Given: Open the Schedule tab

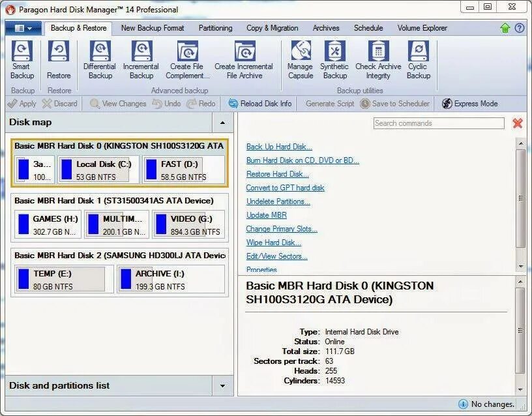Looking at the screenshot, I should pyautogui.click(x=368, y=28).
